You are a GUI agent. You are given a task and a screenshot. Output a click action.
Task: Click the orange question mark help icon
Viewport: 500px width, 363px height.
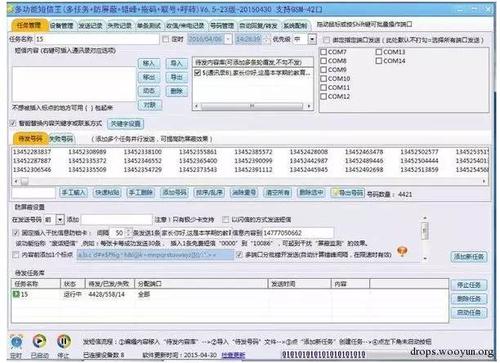pyautogui.click(x=402, y=251)
